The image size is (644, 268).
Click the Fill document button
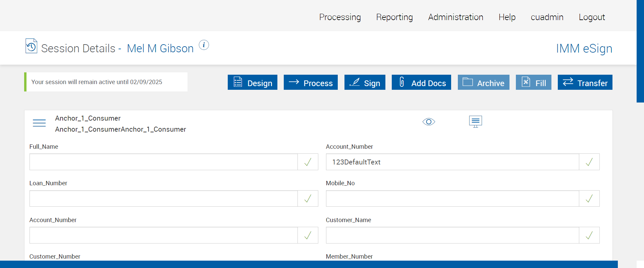pyautogui.click(x=533, y=82)
